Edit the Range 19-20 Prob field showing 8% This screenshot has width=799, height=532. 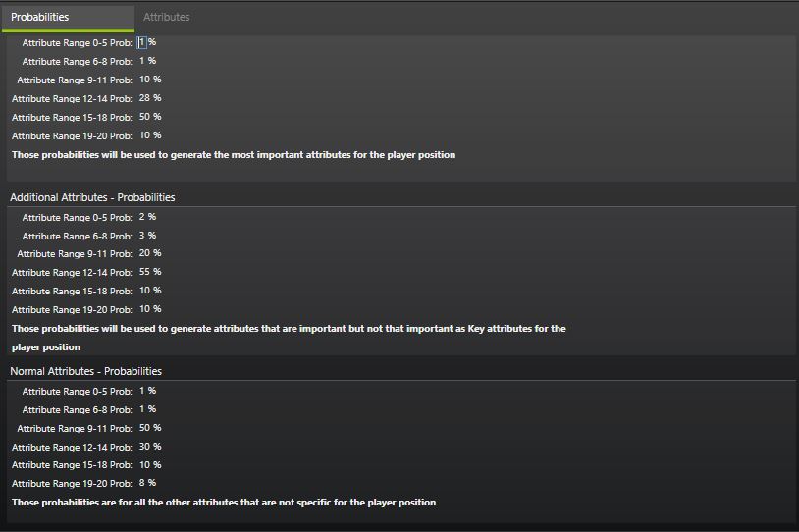point(142,483)
